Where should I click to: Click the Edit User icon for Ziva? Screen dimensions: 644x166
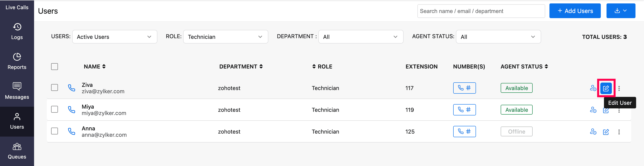606,88
